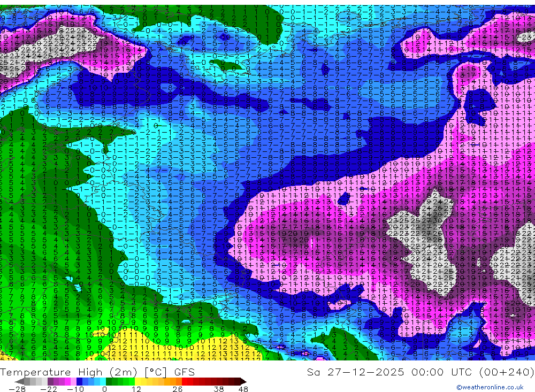Click the 'Sa 27-12-2025 00:00 UTC (00+240)' timestamp
The image size is (535, 392).
[421, 372]
